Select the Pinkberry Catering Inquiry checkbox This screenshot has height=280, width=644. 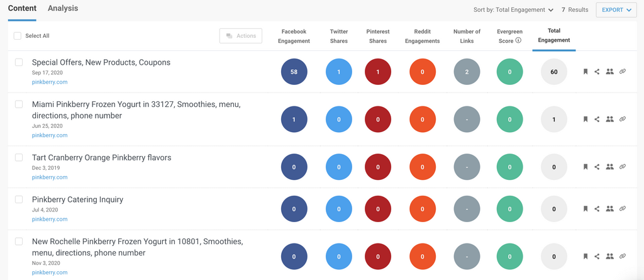point(19,199)
